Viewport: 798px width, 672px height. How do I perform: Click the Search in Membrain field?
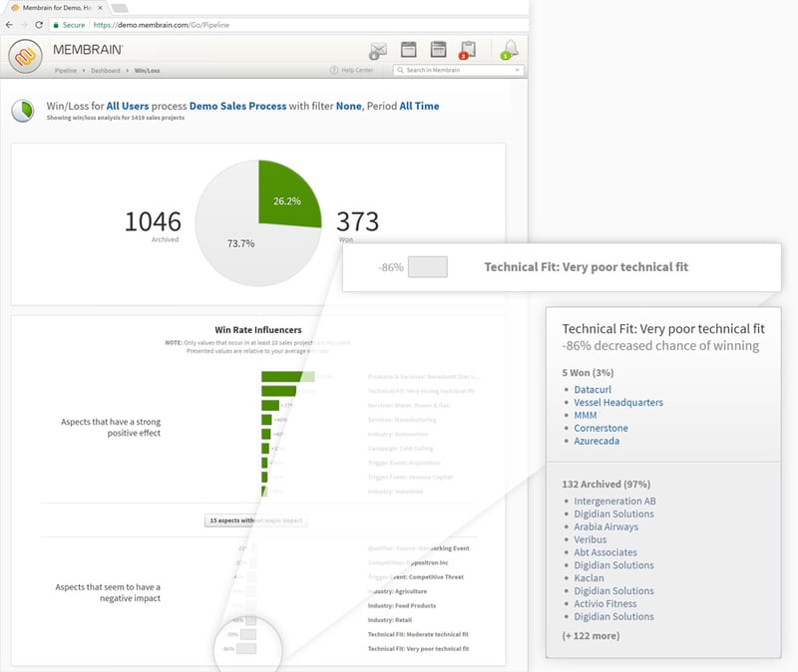pos(458,70)
